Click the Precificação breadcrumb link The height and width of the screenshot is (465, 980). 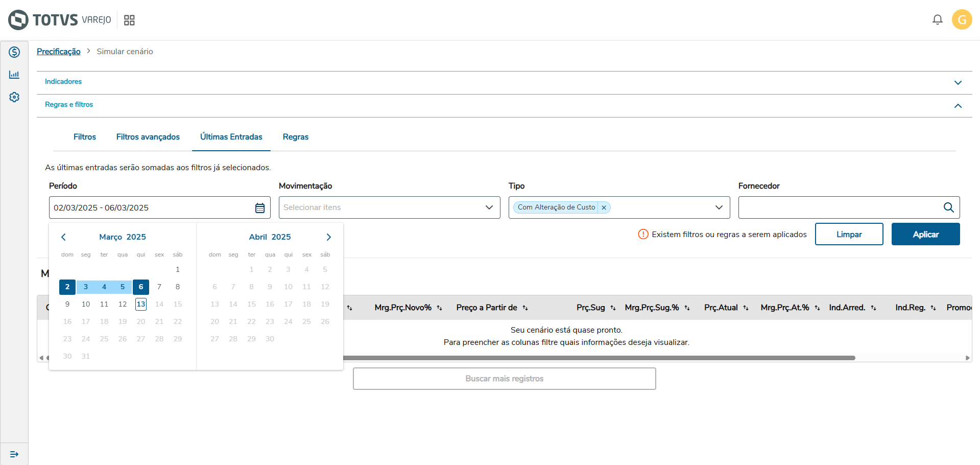point(59,52)
